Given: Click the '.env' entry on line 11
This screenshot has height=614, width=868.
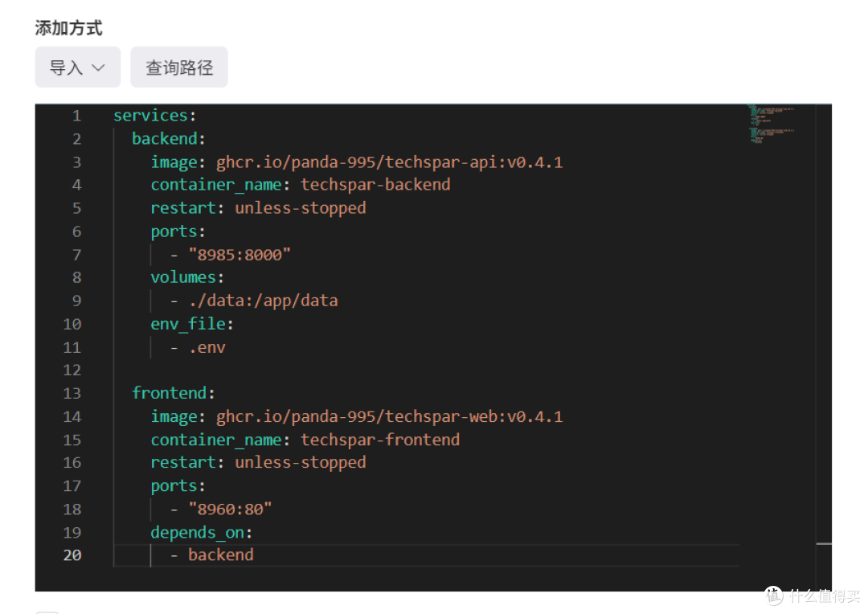Looking at the screenshot, I should pos(207,347).
